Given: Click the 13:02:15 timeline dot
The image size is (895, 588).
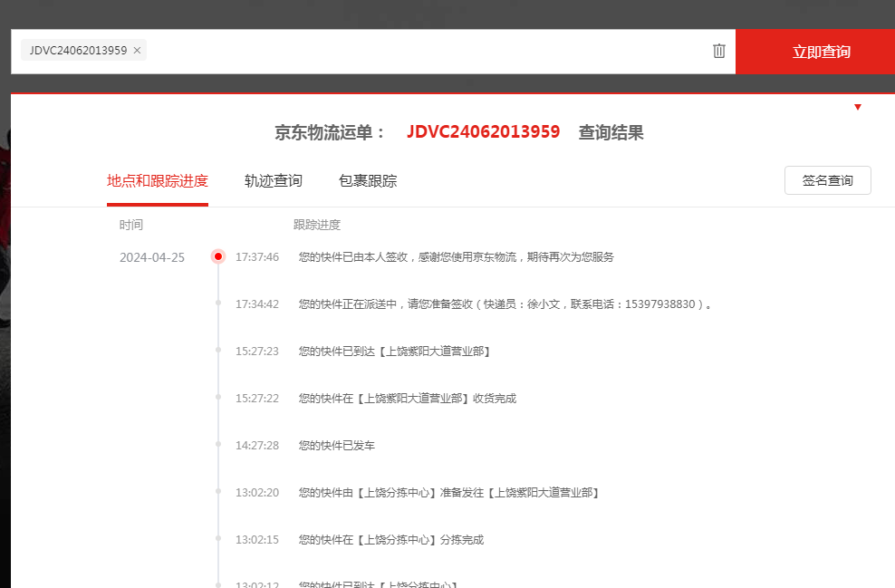Looking at the screenshot, I should coord(218,538).
